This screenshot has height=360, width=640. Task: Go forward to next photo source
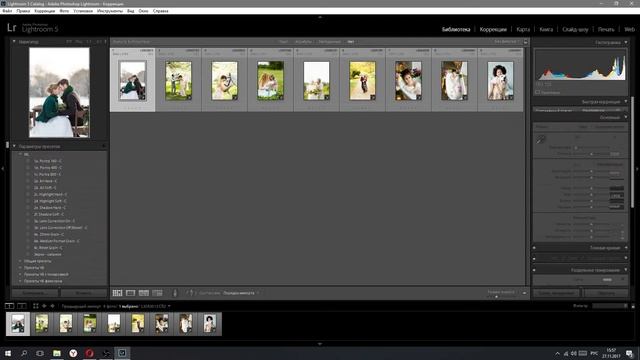(52, 306)
